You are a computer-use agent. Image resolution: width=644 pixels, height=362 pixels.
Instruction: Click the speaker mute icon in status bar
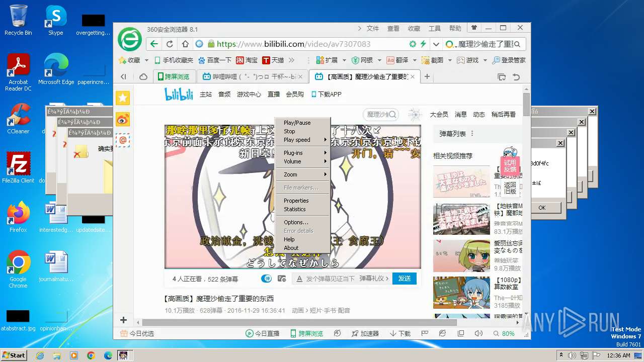tap(478, 333)
